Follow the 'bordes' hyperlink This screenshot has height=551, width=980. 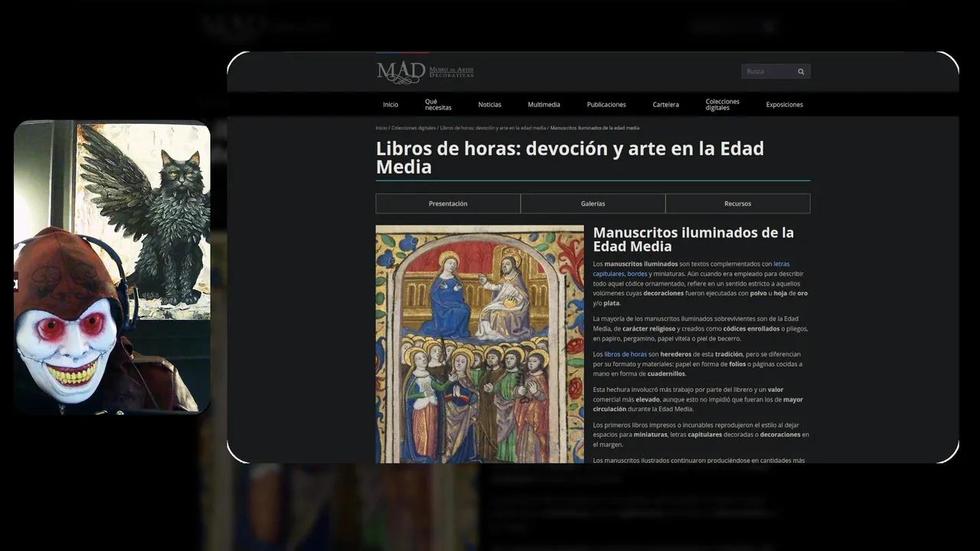(637, 274)
